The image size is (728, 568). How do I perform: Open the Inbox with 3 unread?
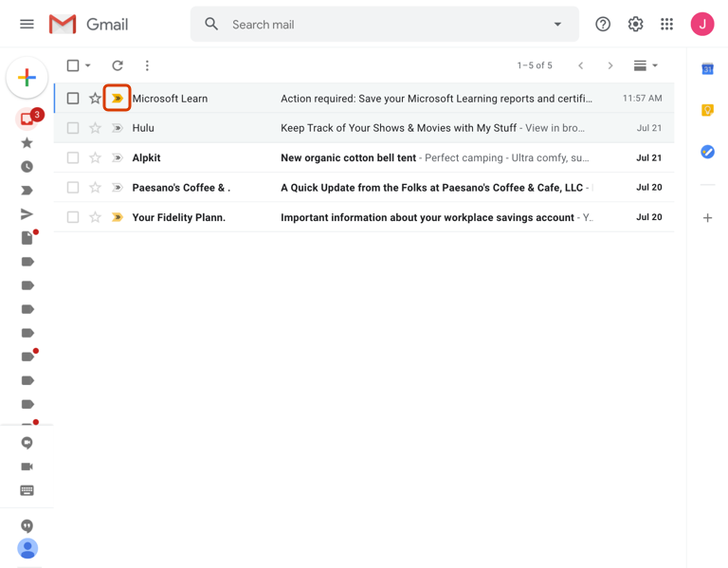[27, 119]
